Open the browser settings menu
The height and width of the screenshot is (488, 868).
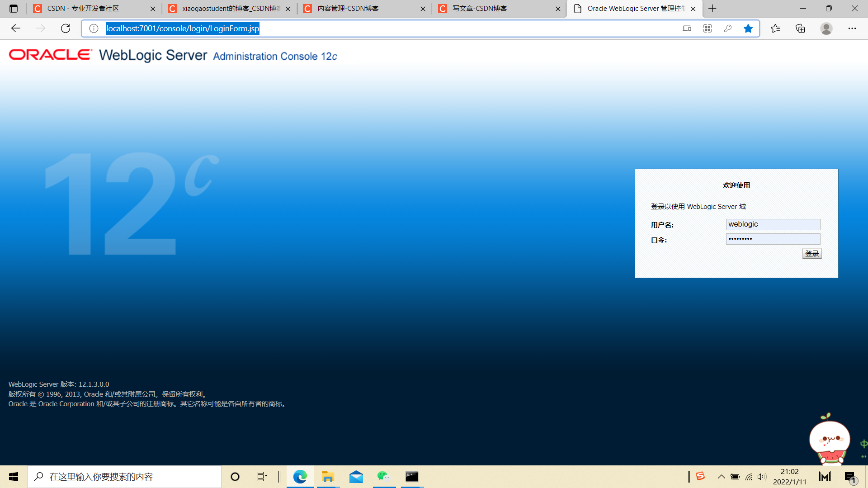click(x=852, y=28)
